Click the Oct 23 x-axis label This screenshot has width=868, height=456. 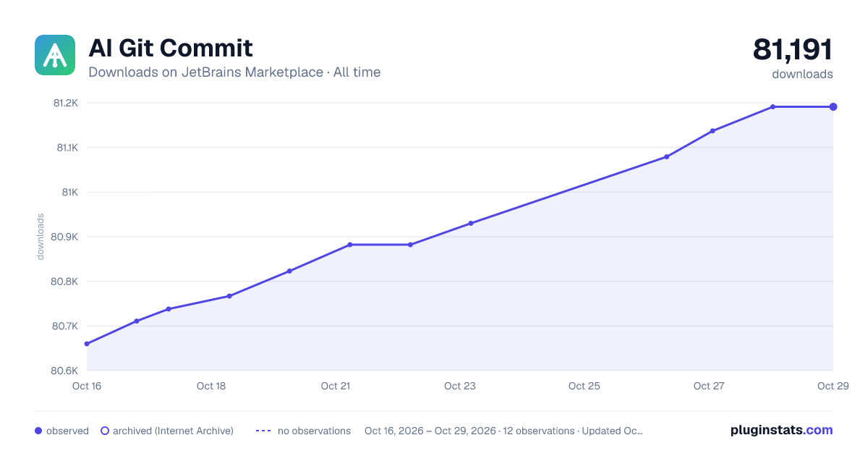(460, 386)
